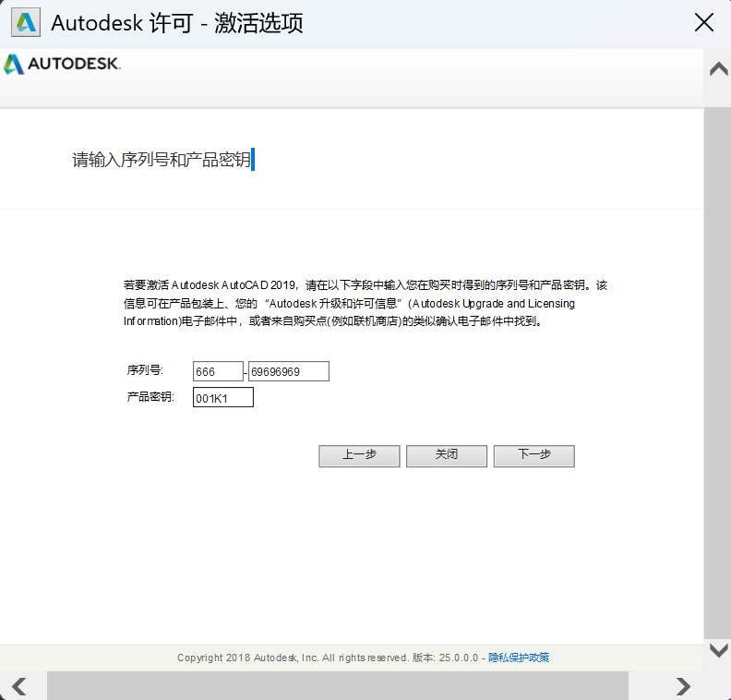Click the serial number field 69696969
Viewport: 731px width, 700px height.
[x=289, y=371]
